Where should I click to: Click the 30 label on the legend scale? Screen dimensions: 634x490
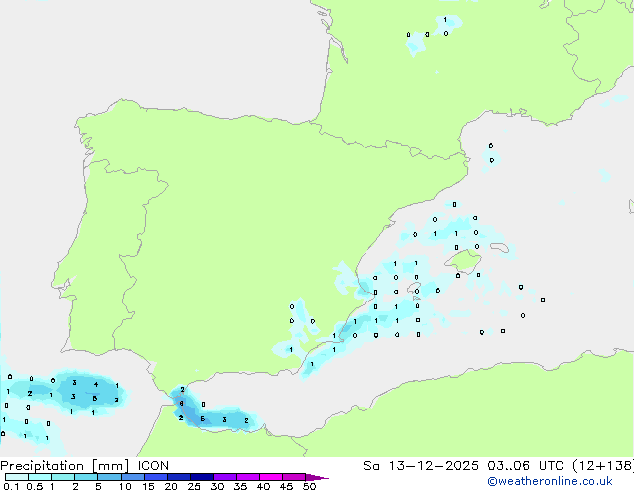click(217, 486)
